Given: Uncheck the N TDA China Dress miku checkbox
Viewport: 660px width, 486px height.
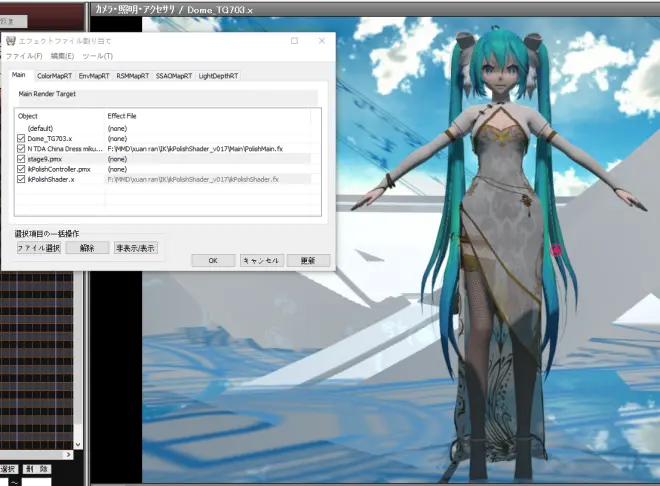Looking at the screenshot, I should (x=21, y=149).
